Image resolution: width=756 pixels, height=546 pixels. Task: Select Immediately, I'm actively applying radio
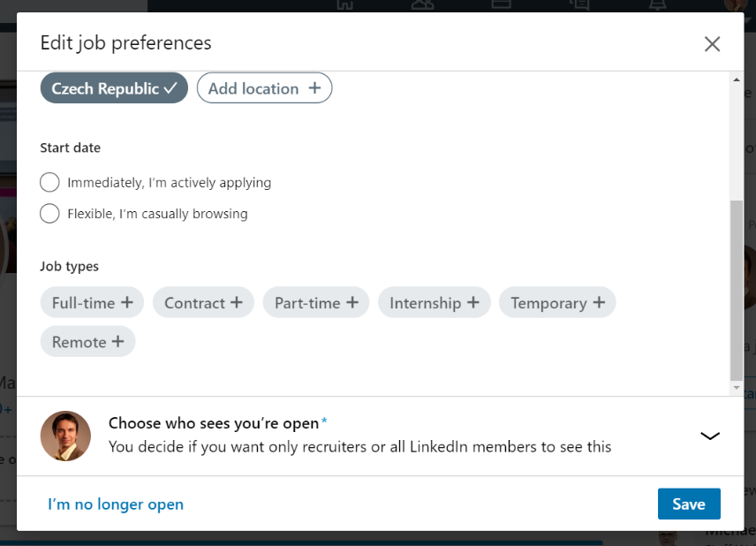[49, 182]
